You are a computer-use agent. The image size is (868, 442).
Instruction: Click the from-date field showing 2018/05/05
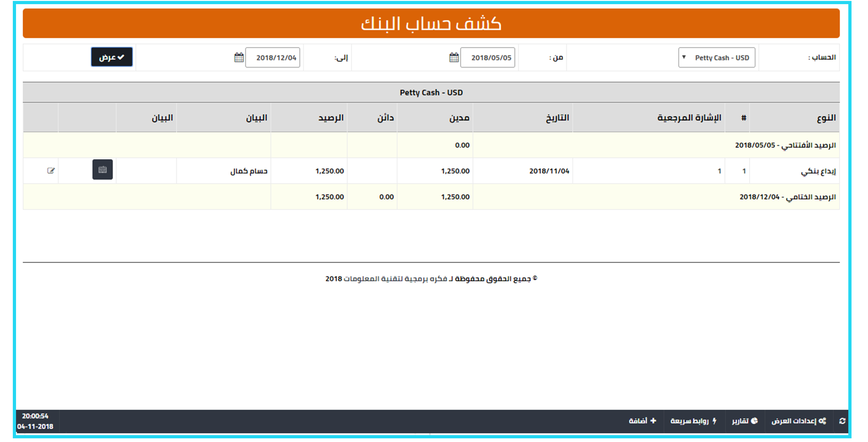(x=487, y=58)
